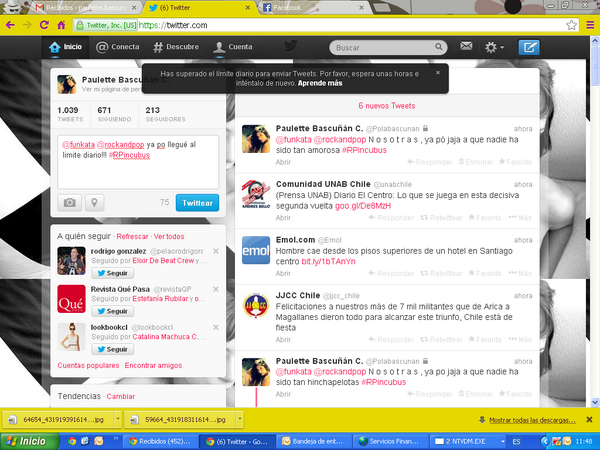600x450 pixels.
Task: Open the Encontrar amigos link
Action: pos(153,365)
